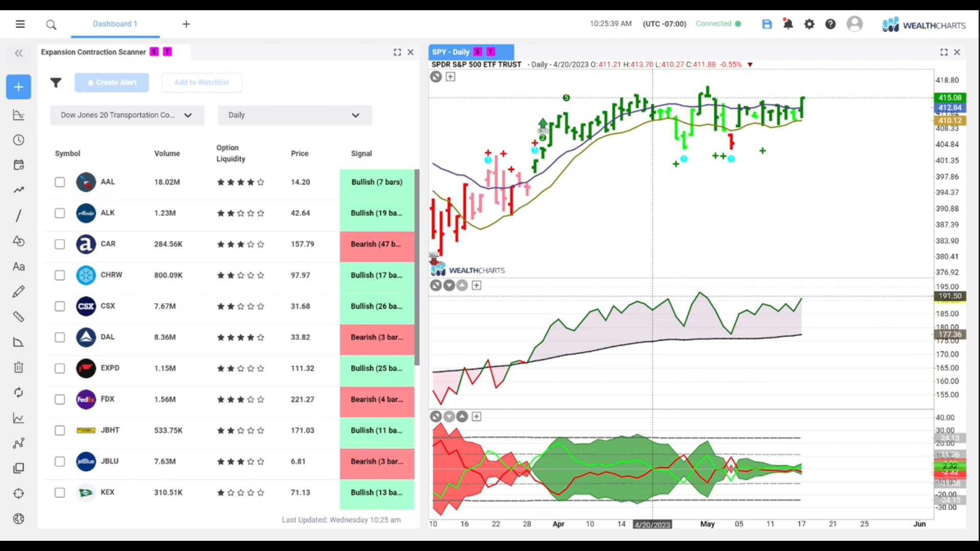Open the clock history sidebar icon
This screenshot has height=551, width=980.
coord(18,140)
